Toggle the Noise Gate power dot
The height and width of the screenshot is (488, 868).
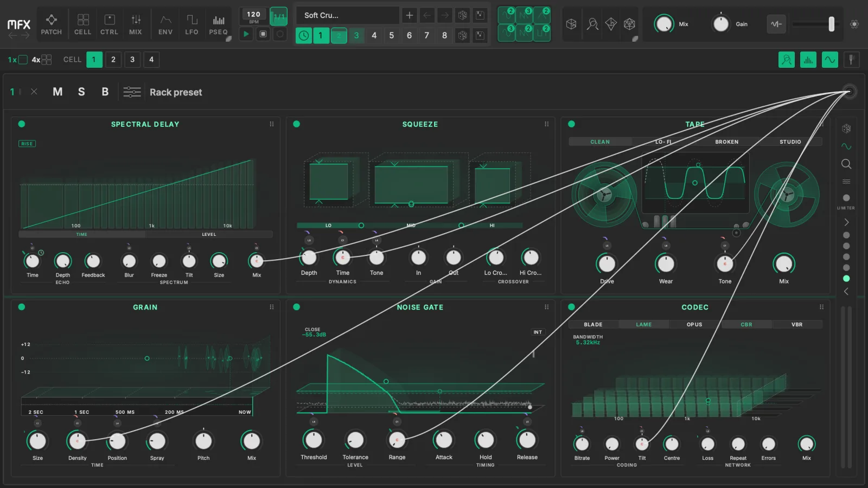(x=296, y=307)
